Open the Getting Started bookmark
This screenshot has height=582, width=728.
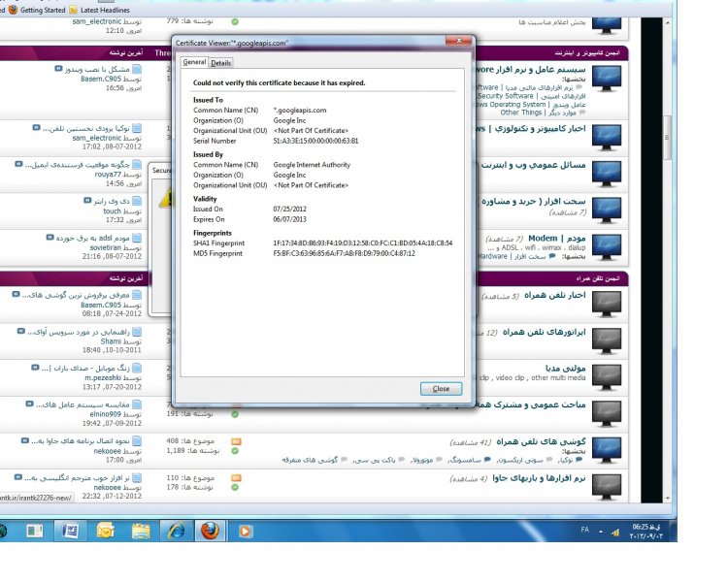(37, 10)
